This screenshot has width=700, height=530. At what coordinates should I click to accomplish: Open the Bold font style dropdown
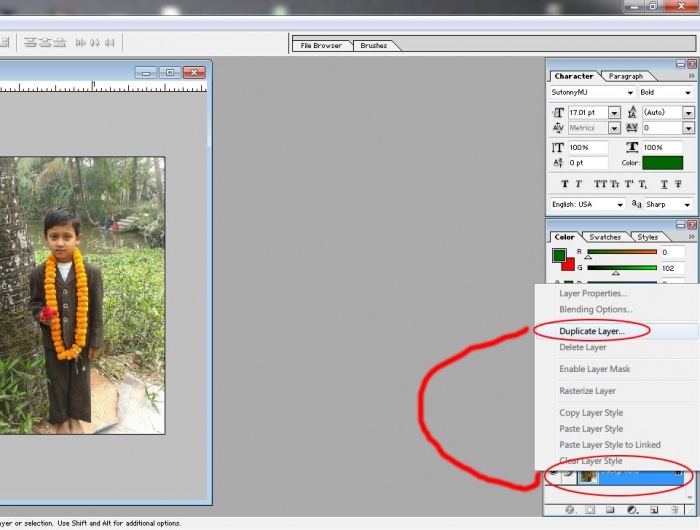(688, 92)
